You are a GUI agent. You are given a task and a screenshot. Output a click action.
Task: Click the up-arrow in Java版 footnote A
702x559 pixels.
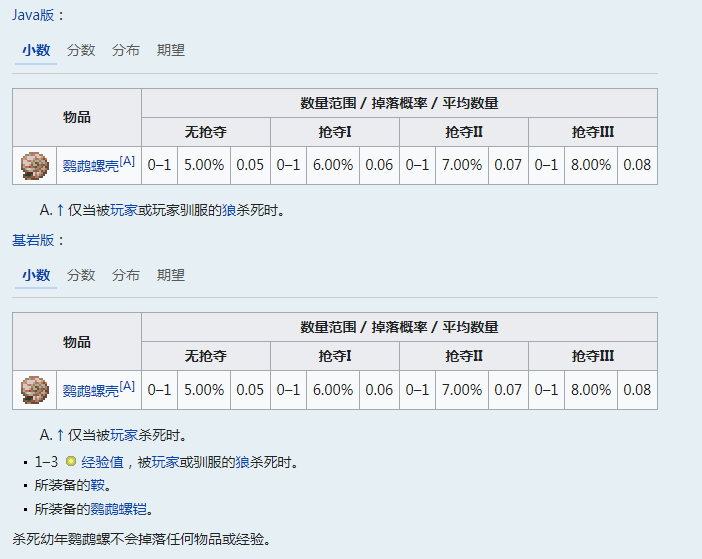click(x=60, y=210)
